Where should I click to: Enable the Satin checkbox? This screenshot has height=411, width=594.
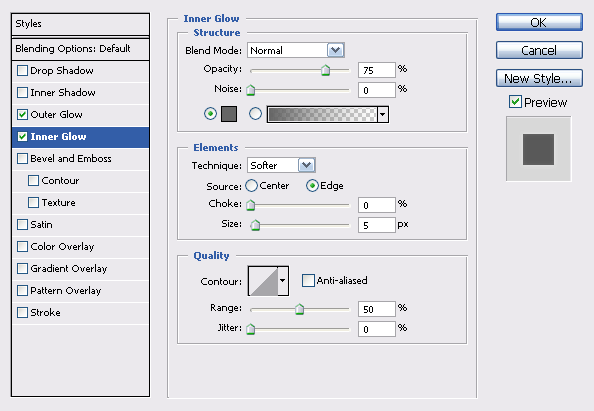[x=22, y=225]
